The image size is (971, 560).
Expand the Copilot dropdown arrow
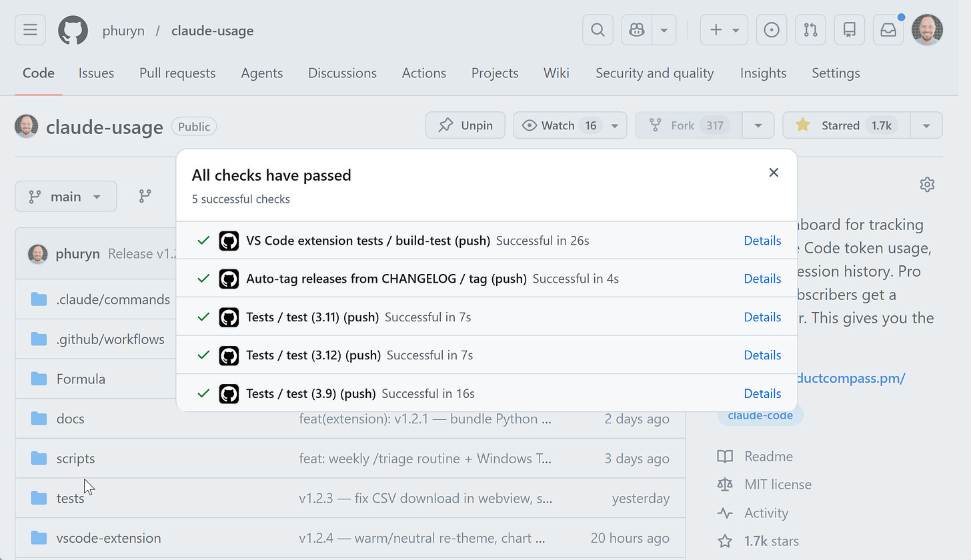tap(664, 30)
